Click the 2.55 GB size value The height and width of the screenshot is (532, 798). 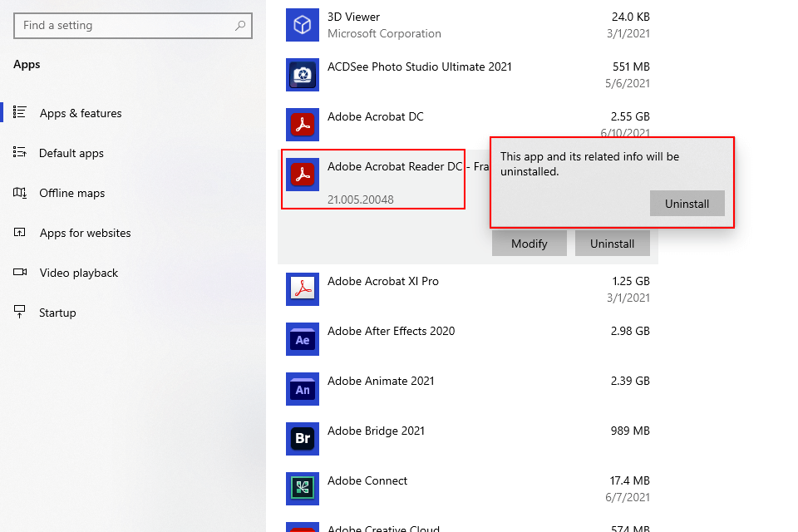click(x=630, y=116)
